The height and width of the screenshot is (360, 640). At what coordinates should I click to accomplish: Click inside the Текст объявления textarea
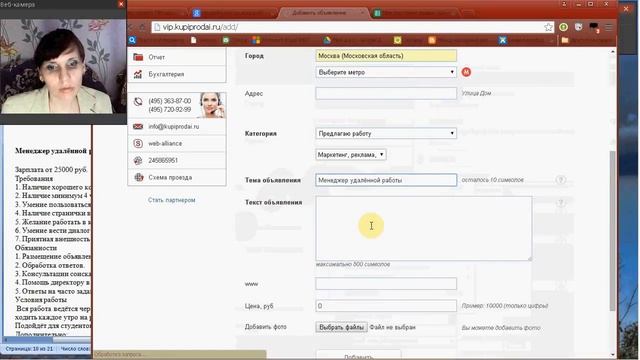coord(423,229)
